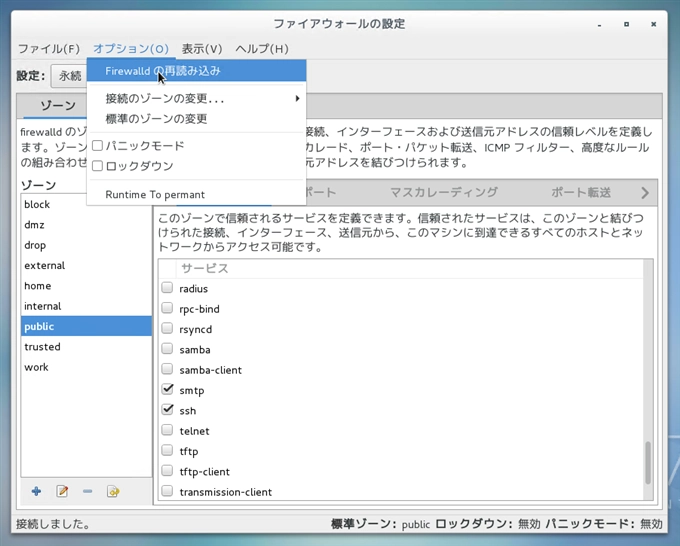This screenshot has height=546, width=680.
Task: Select the block zone
Action: pyautogui.click(x=86, y=204)
